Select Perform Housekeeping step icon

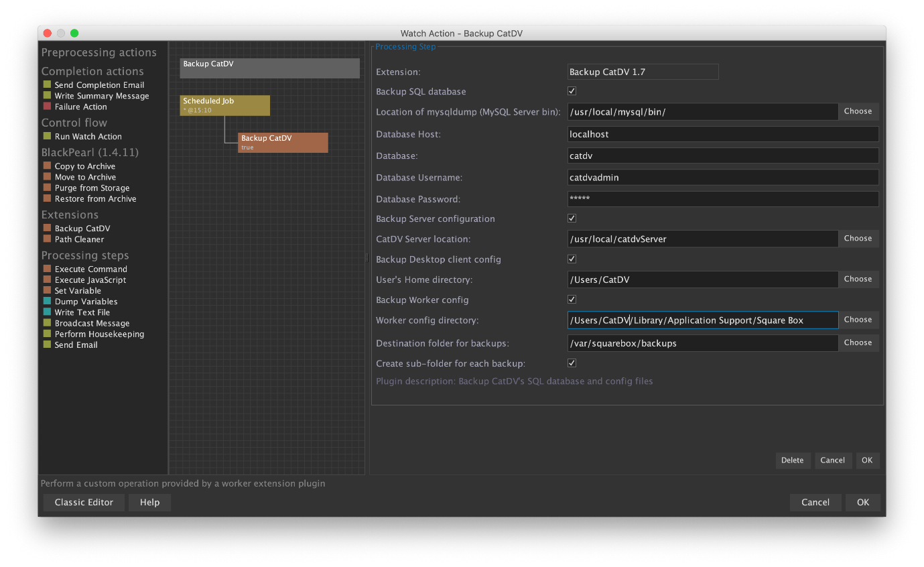[47, 333]
